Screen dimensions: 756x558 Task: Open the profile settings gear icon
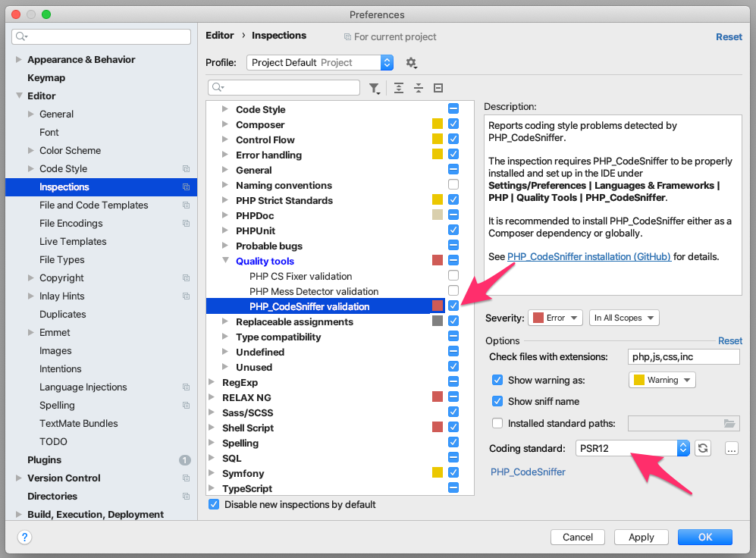click(x=411, y=62)
